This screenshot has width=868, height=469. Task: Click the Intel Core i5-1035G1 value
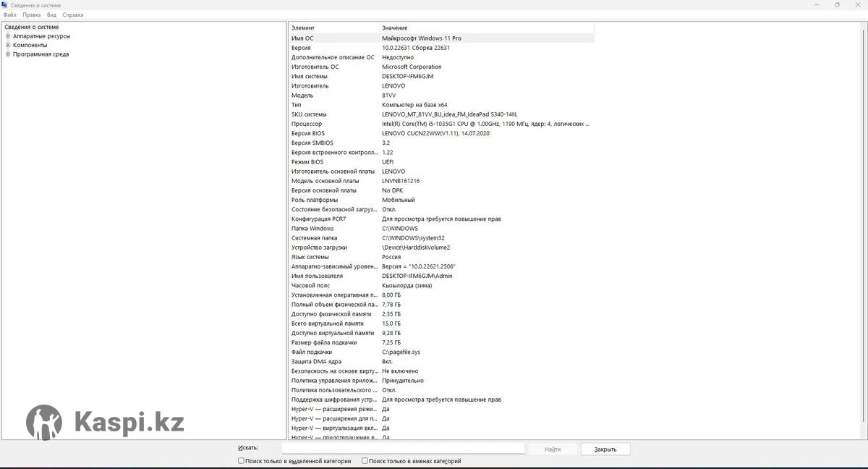(485, 124)
